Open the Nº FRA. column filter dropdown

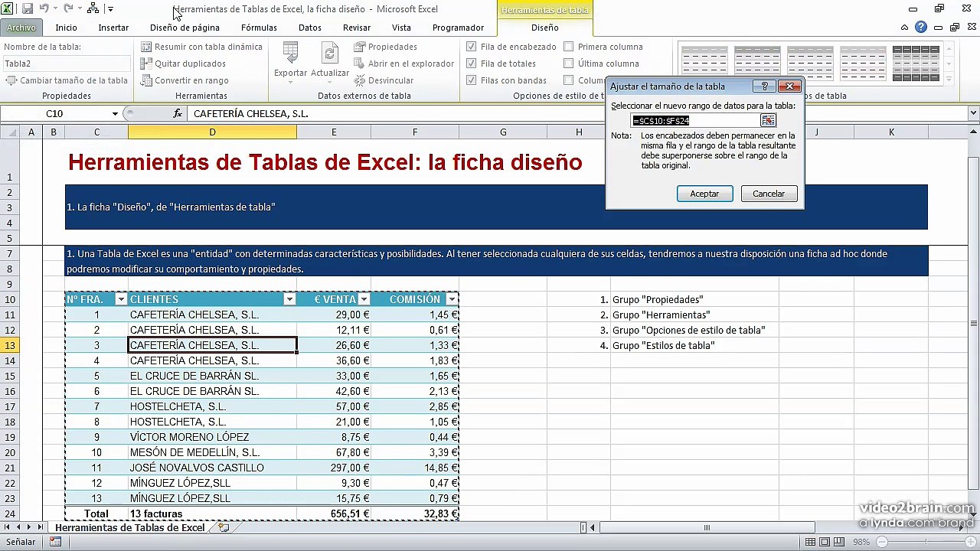pos(121,299)
